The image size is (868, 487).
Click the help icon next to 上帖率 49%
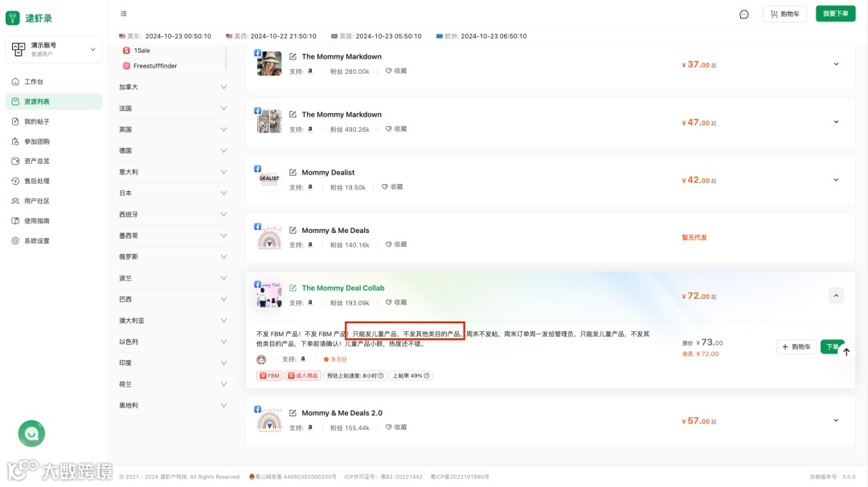[426, 376]
